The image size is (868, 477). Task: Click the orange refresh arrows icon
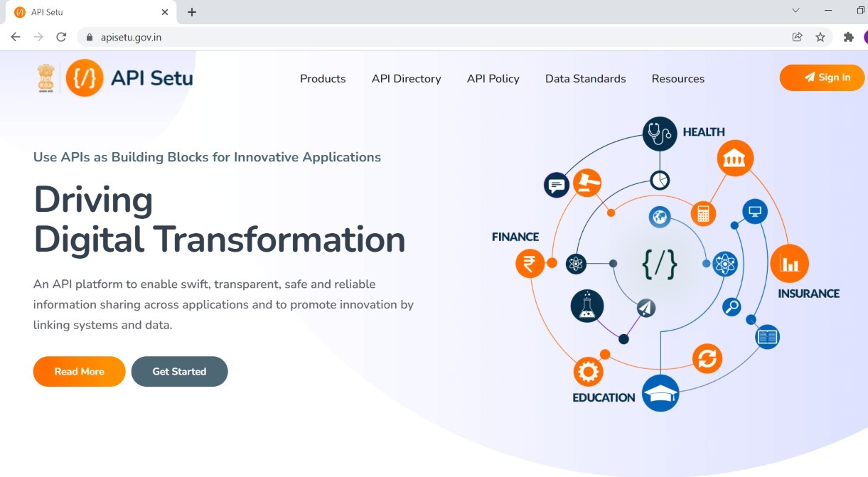pyautogui.click(x=707, y=358)
